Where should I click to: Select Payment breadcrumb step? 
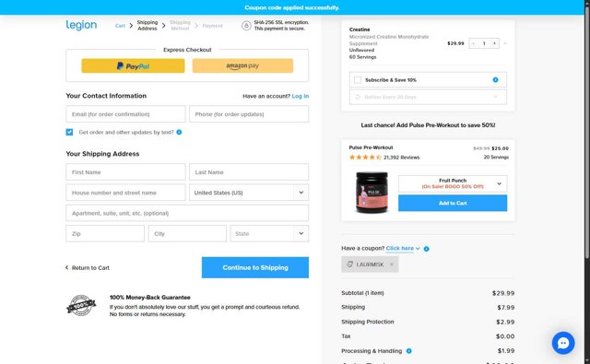pyautogui.click(x=212, y=26)
